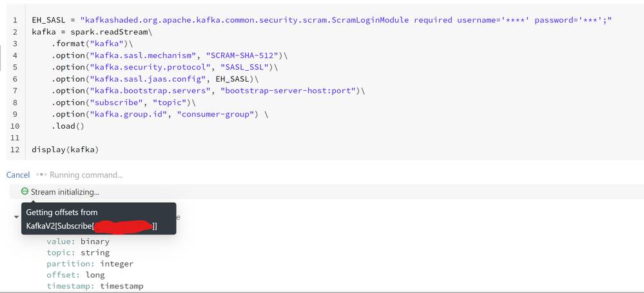Image resolution: width=644 pixels, height=293 pixels.
Task: Click the consumer-group option line
Action: 155,115
